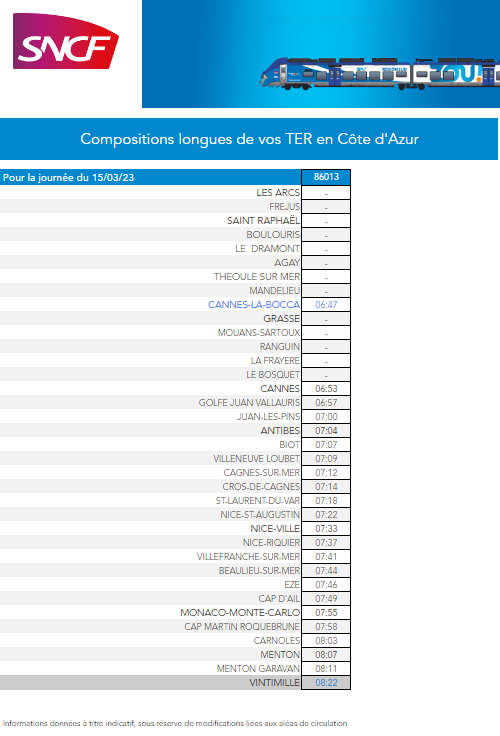Click CROS-DE-CAGNES station name
Screen dimensions: 500x736
coord(261,487)
